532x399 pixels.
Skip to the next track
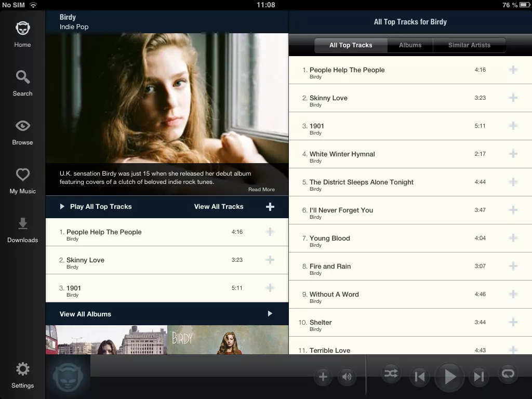tap(479, 377)
